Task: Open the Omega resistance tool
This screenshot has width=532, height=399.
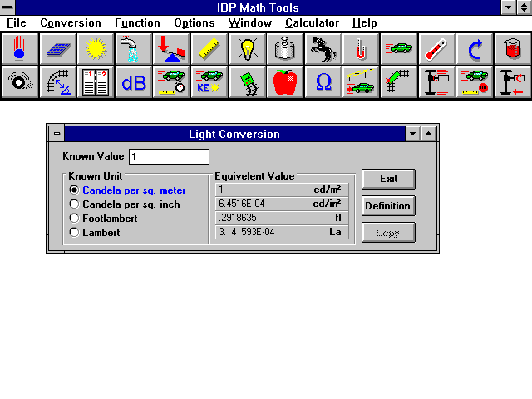Action: pyautogui.click(x=323, y=82)
